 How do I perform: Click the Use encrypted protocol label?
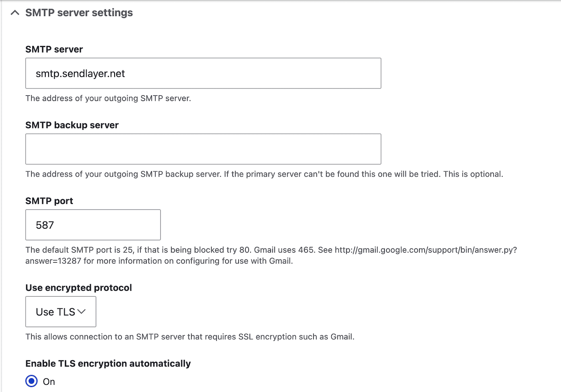(79, 287)
